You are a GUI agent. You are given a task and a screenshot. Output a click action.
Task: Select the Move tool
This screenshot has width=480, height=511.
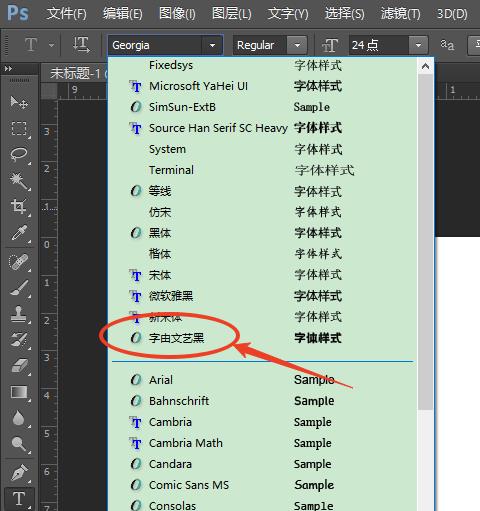click(x=19, y=102)
